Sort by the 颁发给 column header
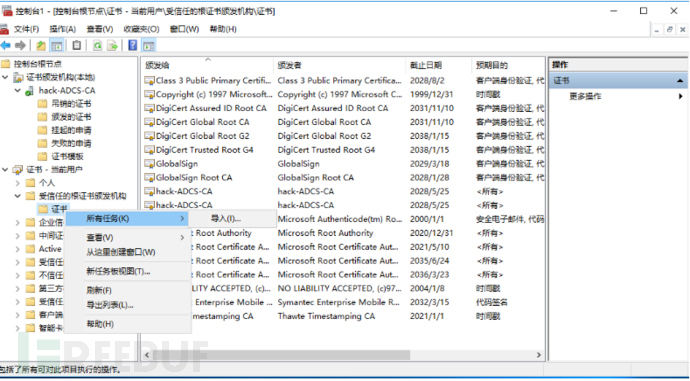Image resolution: width=690 pixels, height=381 pixels. 207,65
